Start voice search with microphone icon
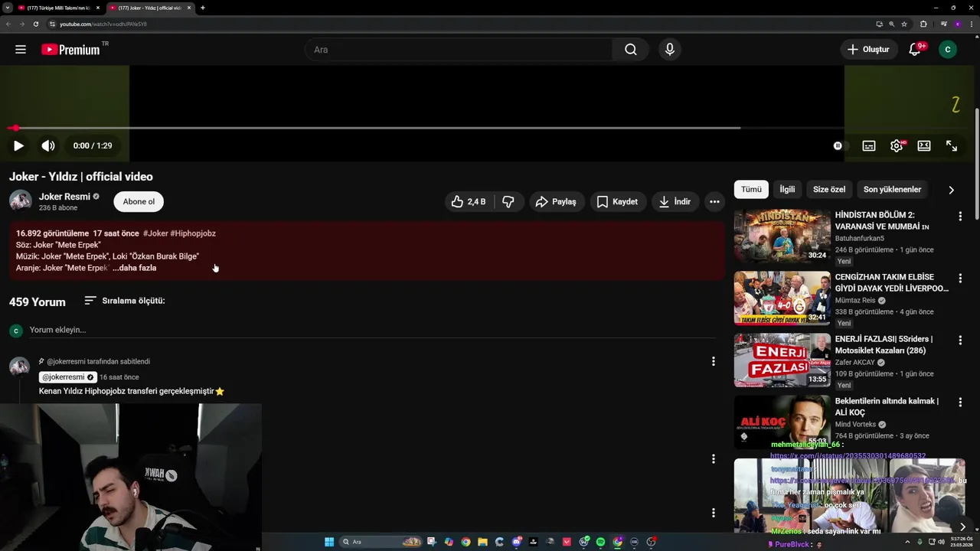 [x=670, y=50]
